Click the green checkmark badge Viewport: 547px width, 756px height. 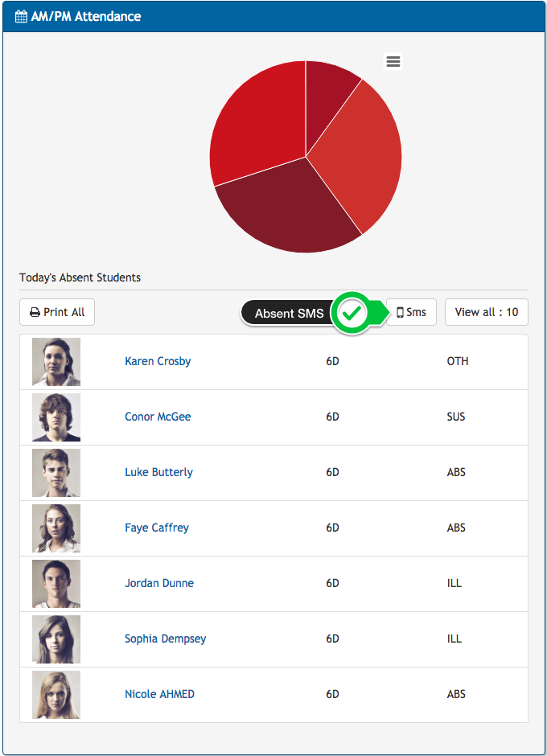coord(351,313)
